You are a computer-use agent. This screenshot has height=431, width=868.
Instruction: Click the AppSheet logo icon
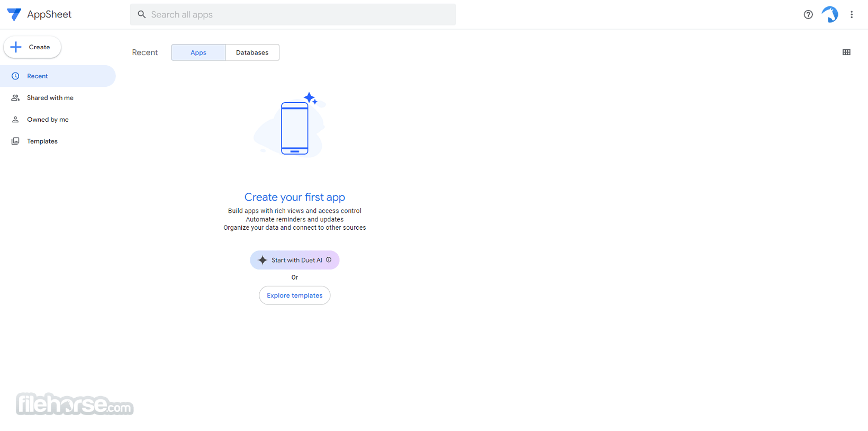(x=14, y=14)
